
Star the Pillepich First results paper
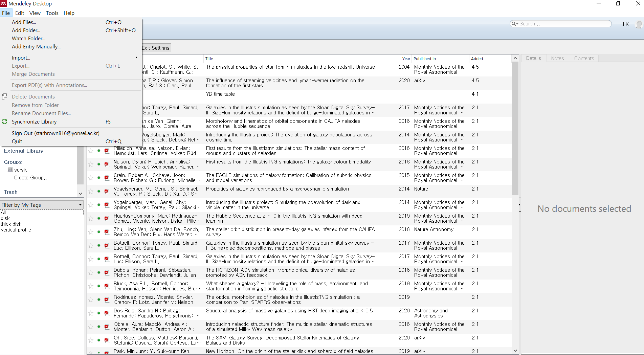point(91,151)
